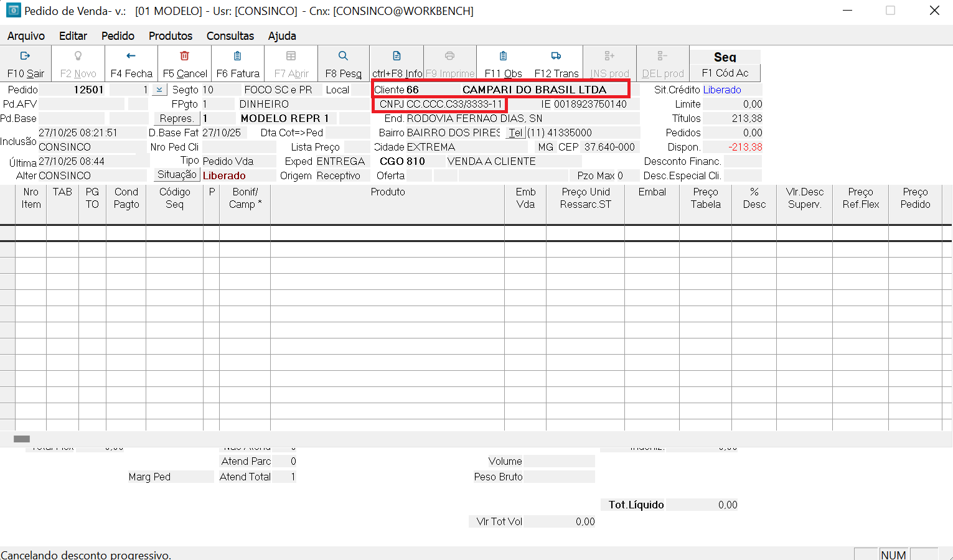Click the DEL prod toolbar button
The width and height of the screenshot is (953, 560).
tap(663, 64)
